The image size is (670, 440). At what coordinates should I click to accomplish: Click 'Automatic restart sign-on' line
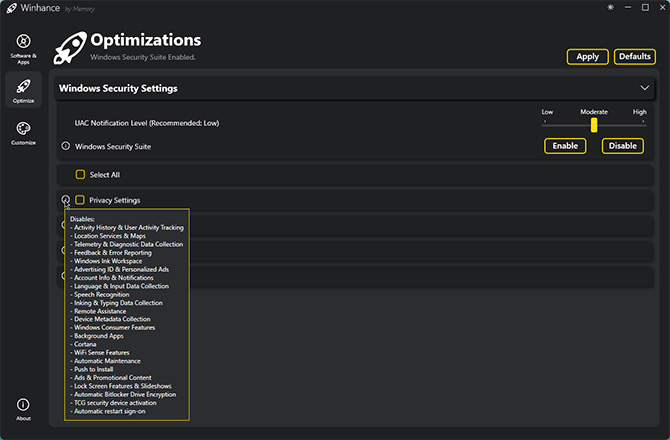pyautogui.click(x=109, y=411)
